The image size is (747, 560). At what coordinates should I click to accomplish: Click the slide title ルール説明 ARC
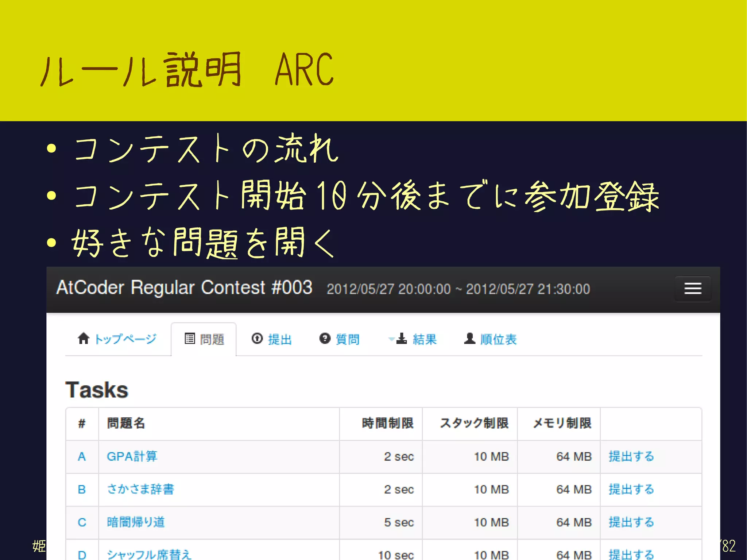coord(187,69)
